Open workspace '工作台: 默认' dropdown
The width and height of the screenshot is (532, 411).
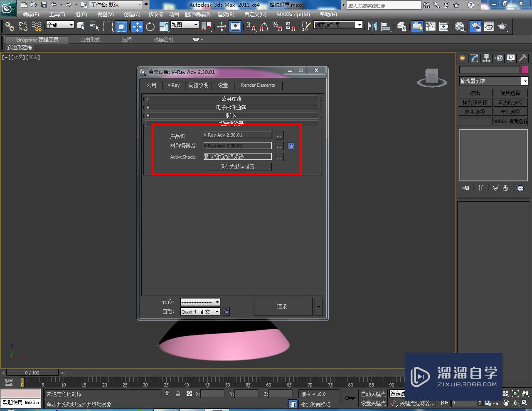point(116,5)
